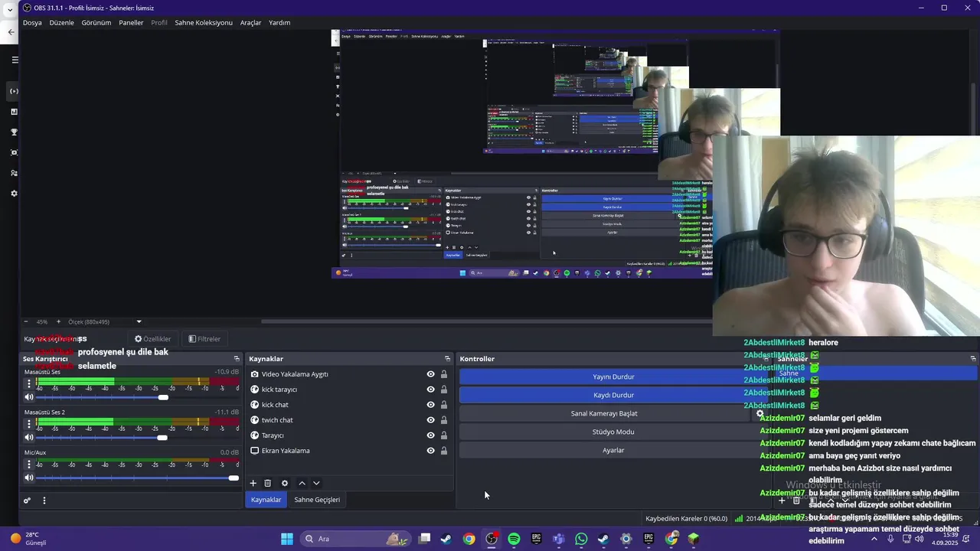Screen dimensions: 980x551
Task: Open Mic/Aux three-dot options
Action: click(29, 465)
